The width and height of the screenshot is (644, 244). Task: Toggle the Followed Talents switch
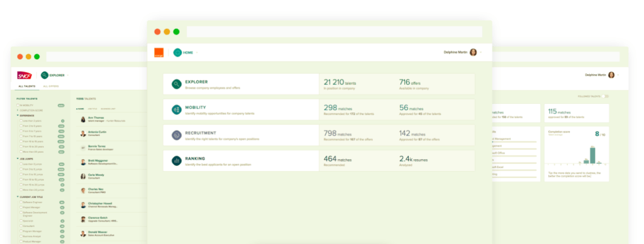604,97
